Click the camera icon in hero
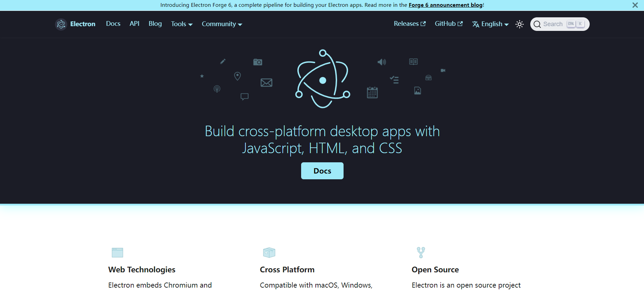644x291 pixels. pos(258,62)
